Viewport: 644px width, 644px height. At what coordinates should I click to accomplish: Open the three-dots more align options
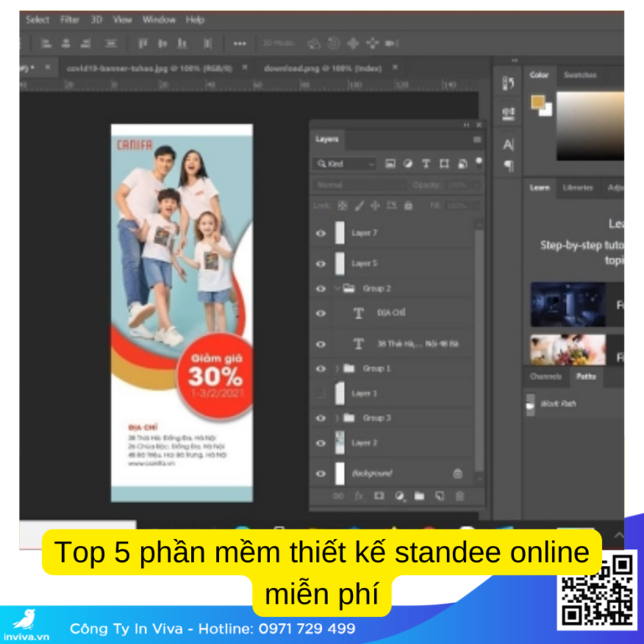(240, 44)
